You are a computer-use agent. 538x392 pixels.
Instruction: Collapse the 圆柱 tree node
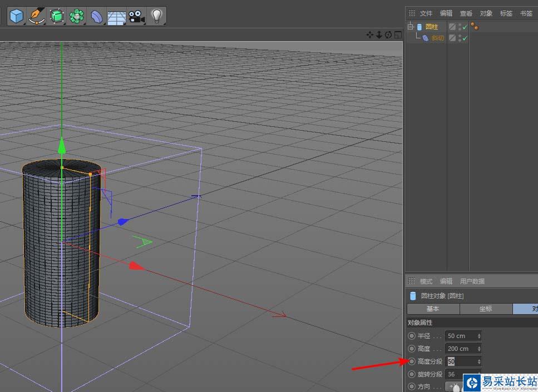point(411,27)
